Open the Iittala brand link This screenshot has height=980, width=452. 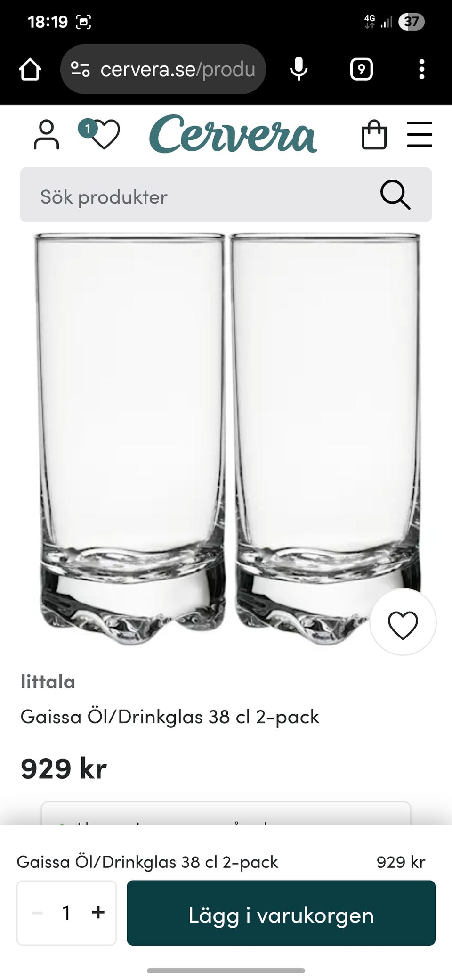48,682
